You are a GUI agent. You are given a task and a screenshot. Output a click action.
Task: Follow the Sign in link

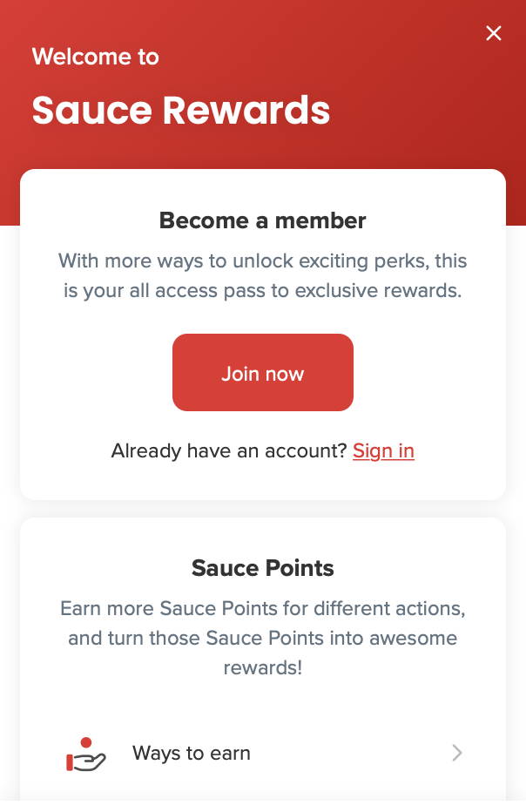pos(384,451)
